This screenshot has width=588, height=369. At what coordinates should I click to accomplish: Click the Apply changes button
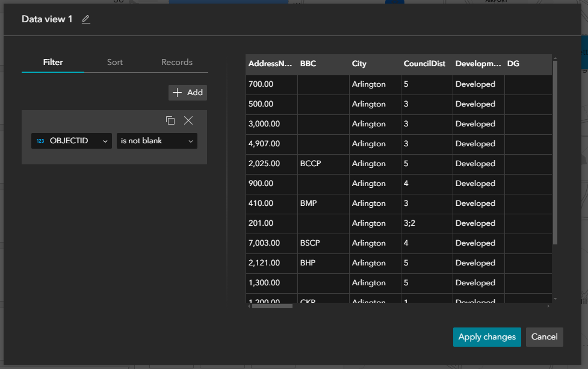pos(487,337)
